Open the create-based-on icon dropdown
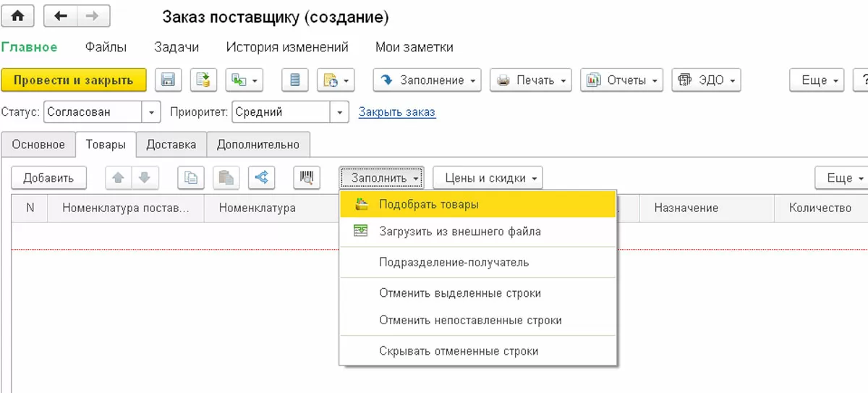 244,80
